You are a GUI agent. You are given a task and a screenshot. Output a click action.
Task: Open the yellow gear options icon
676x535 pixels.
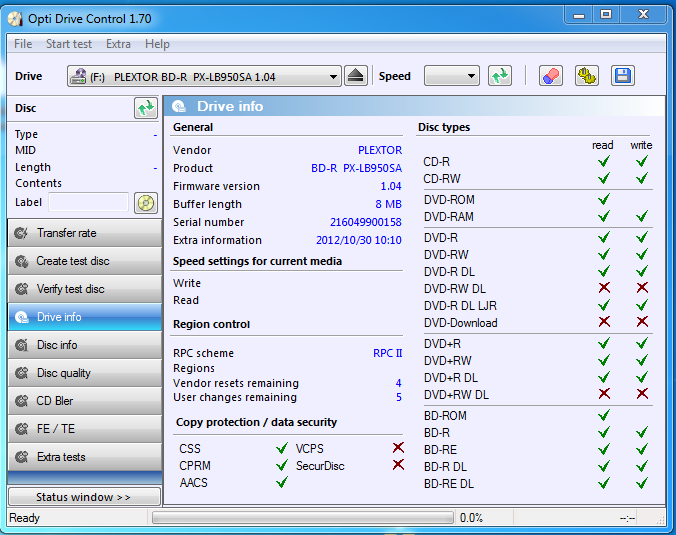pyautogui.click(x=587, y=76)
